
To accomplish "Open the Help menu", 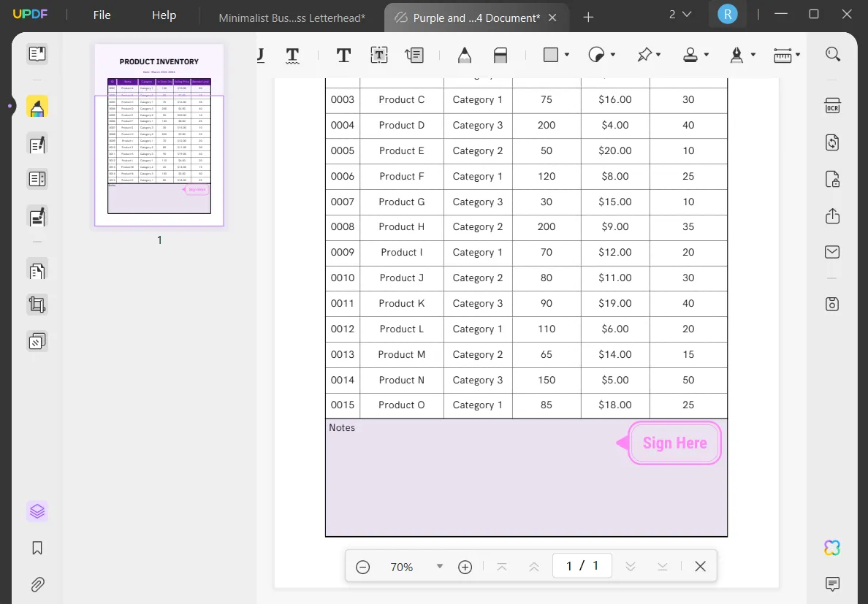I will coord(164,15).
